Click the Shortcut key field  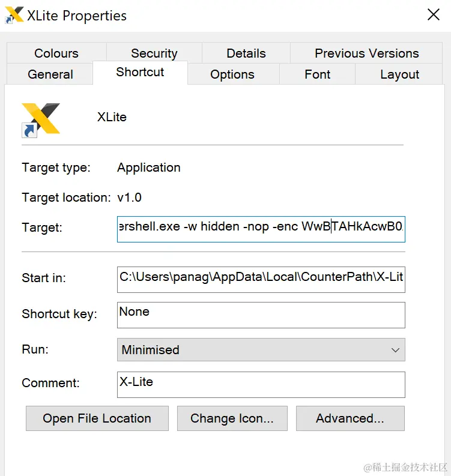[x=261, y=315]
